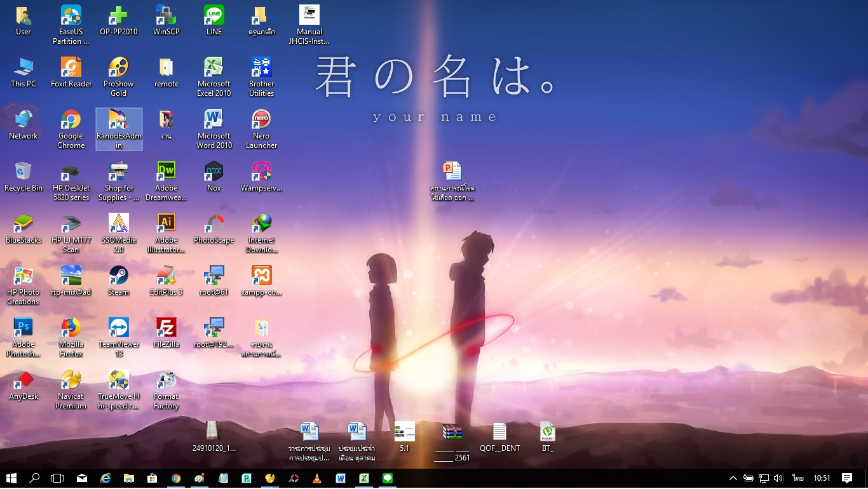Open the volume control in system tray
The width and height of the screenshot is (868, 489).
779,478
